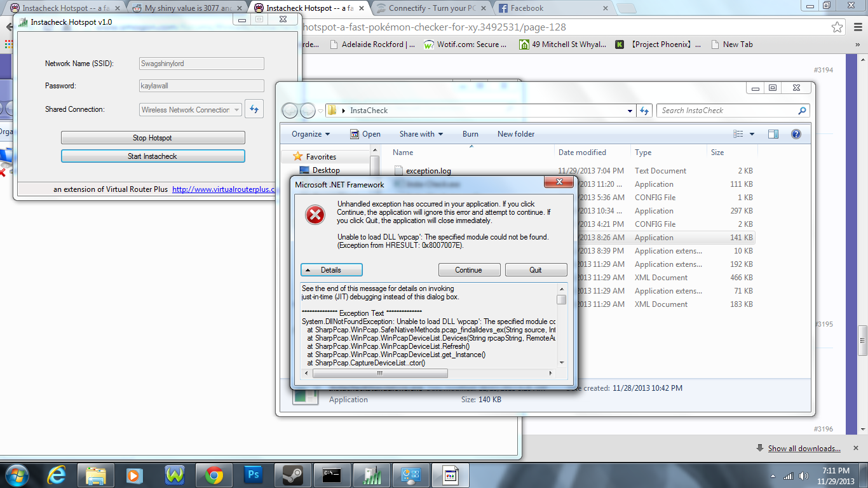Open the New Tab bookmark
This screenshot has height=488, width=868.
click(732, 44)
